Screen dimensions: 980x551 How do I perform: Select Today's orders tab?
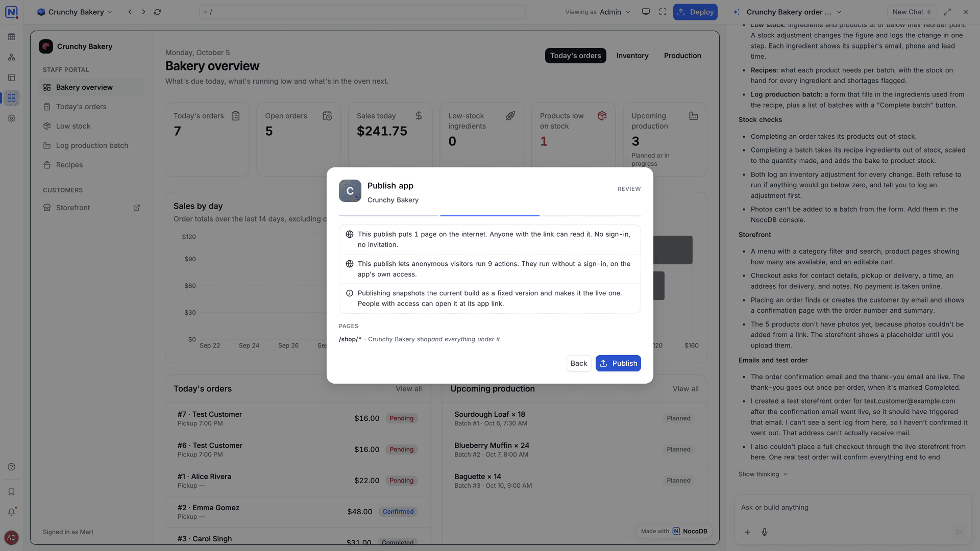pos(575,56)
